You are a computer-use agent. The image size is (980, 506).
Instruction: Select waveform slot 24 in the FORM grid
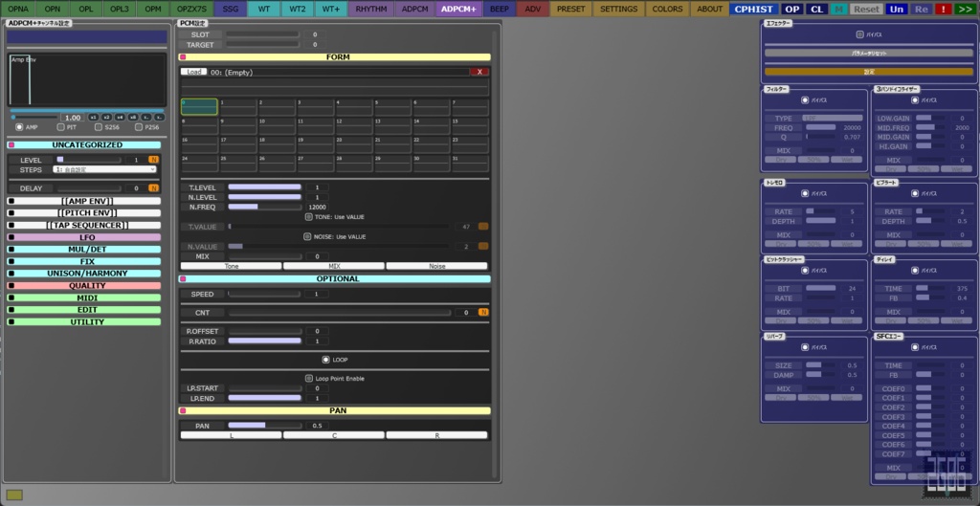pos(199,164)
